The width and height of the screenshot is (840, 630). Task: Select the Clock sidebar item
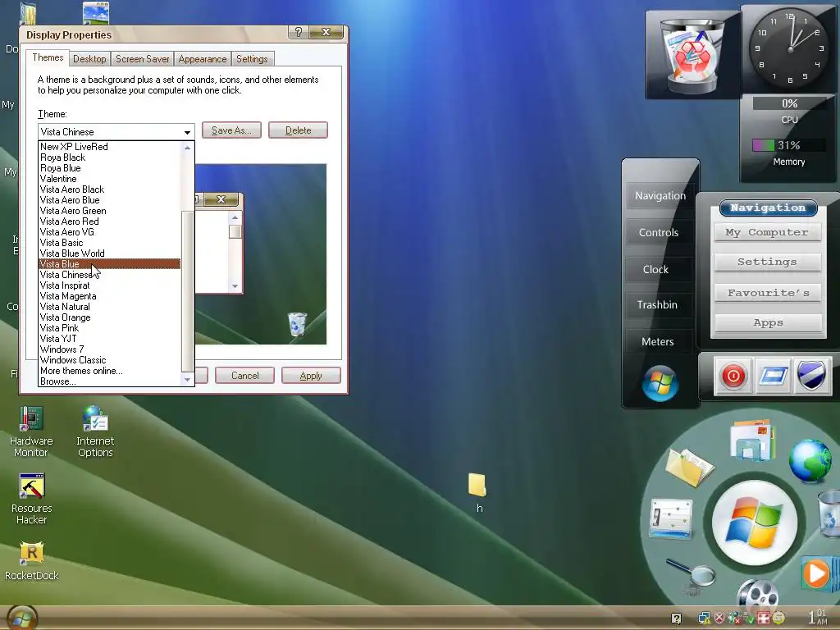[x=655, y=269]
